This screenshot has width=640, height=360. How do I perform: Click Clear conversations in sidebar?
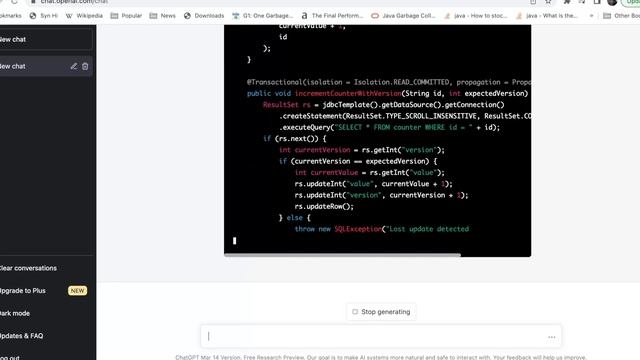pyautogui.click(x=28, y=268)
